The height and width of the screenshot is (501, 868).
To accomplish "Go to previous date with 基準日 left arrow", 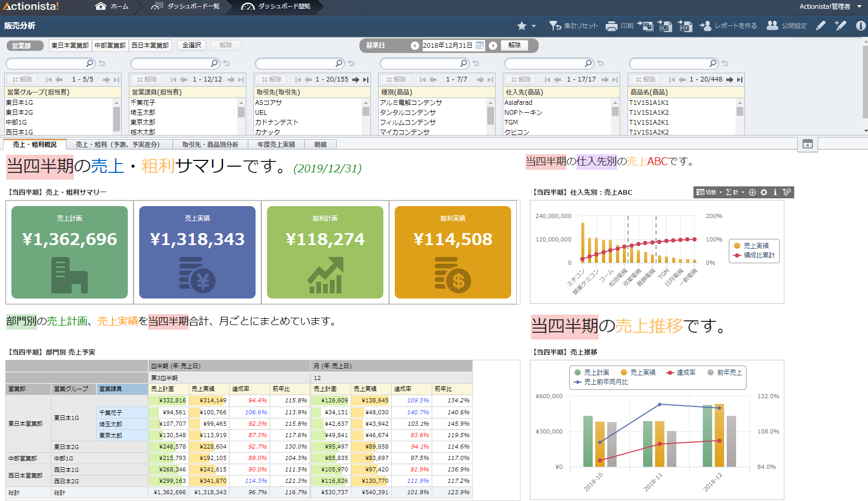I will click(415, 46).
